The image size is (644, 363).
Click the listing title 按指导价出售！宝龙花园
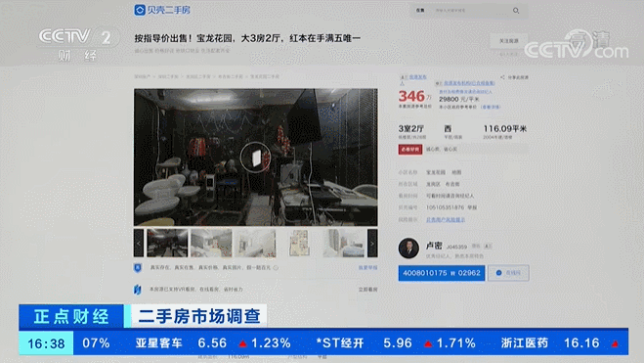pos(247,38)
